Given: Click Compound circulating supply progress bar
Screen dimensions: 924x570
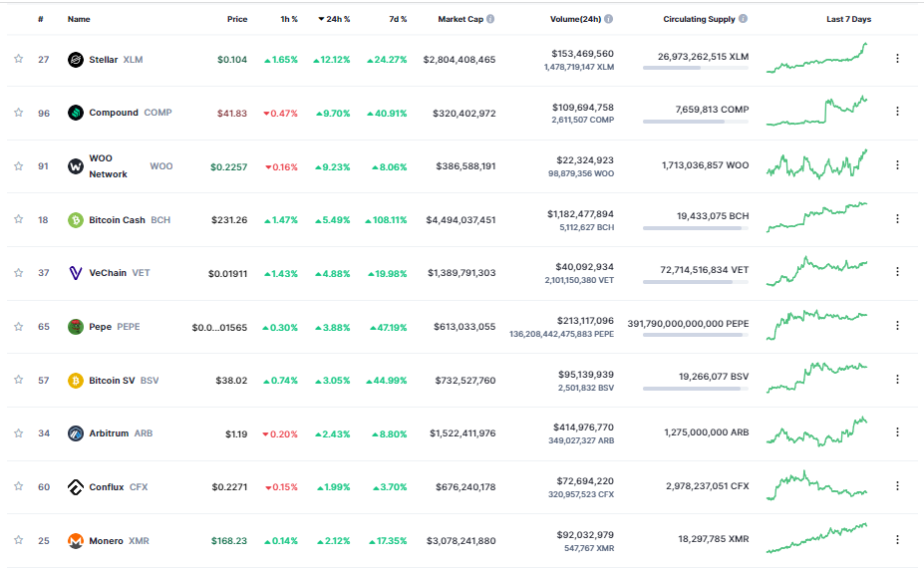Looking at the screenshot, I should (696, 122).
